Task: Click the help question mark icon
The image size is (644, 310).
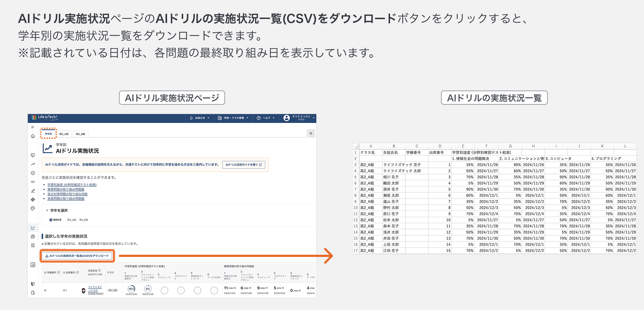Action: tap(259, 118)
